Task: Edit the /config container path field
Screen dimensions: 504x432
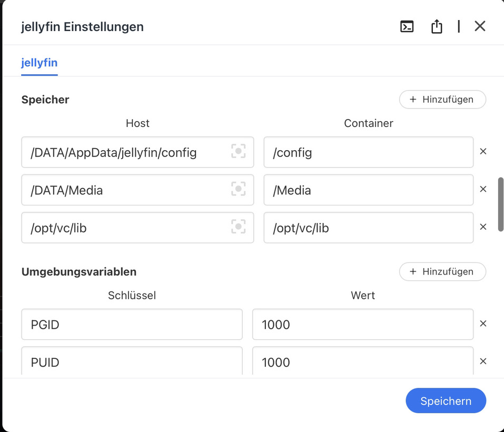Action: (368, 153)
